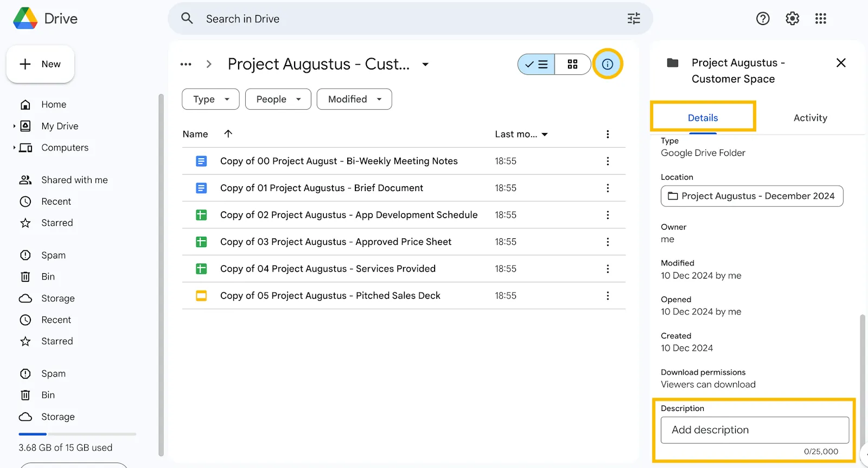Click the Docs icon of Brief Document
868x468 pixels.
(x=201, y=188)
